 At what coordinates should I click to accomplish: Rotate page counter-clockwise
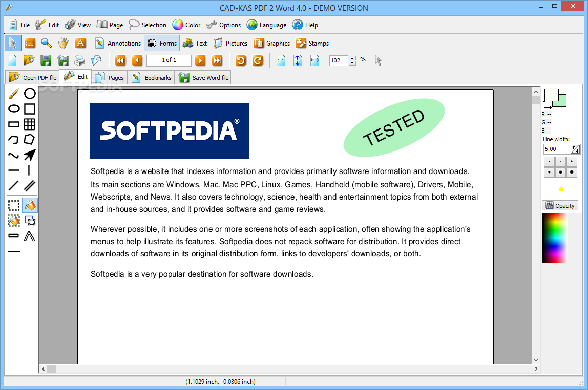click(x=241, y=60)
